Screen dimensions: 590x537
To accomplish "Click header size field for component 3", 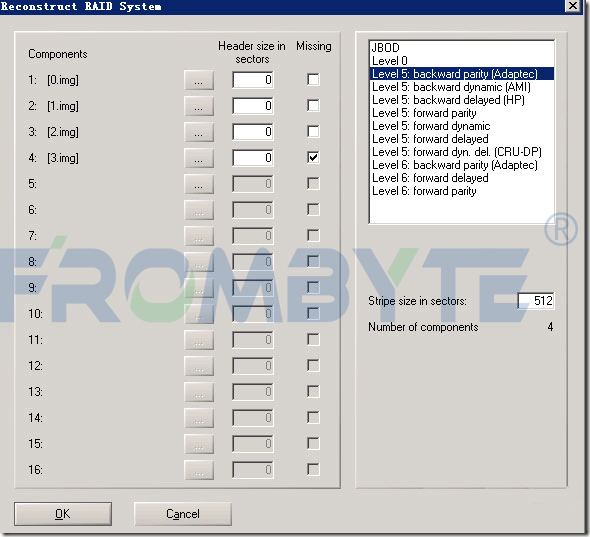I will click(253, 132).
